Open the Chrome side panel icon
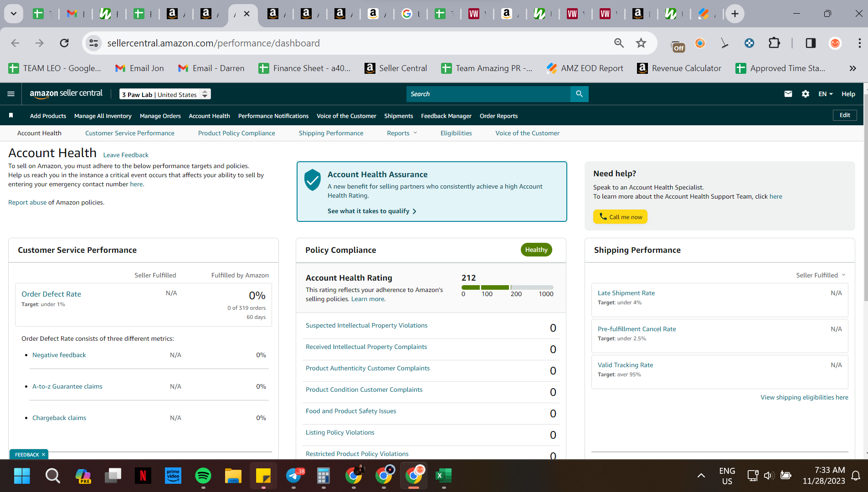This screenshot has height=492, width=868. [810, 43]
